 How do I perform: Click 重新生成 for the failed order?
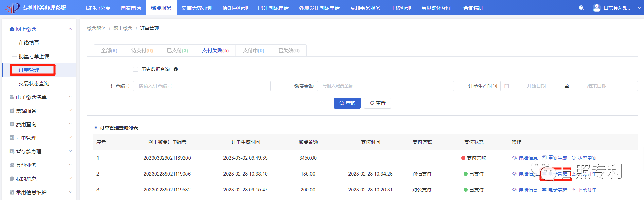click(554, 158)
